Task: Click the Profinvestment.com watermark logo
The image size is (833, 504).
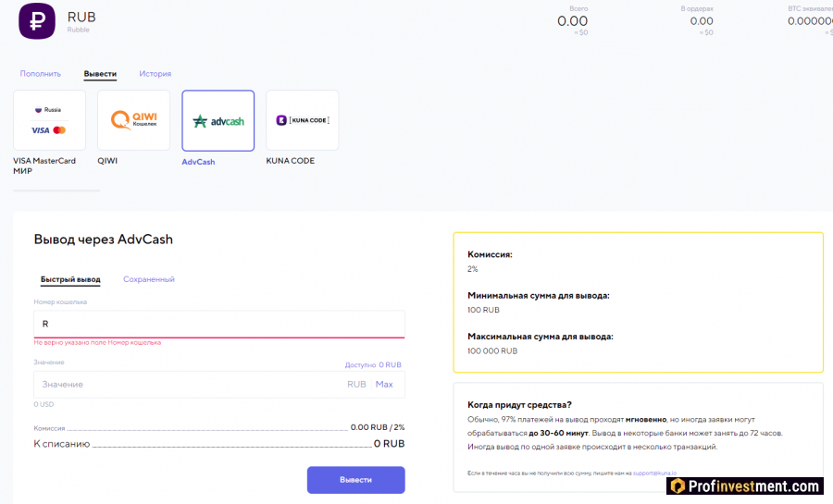Action: pos(744,486)
